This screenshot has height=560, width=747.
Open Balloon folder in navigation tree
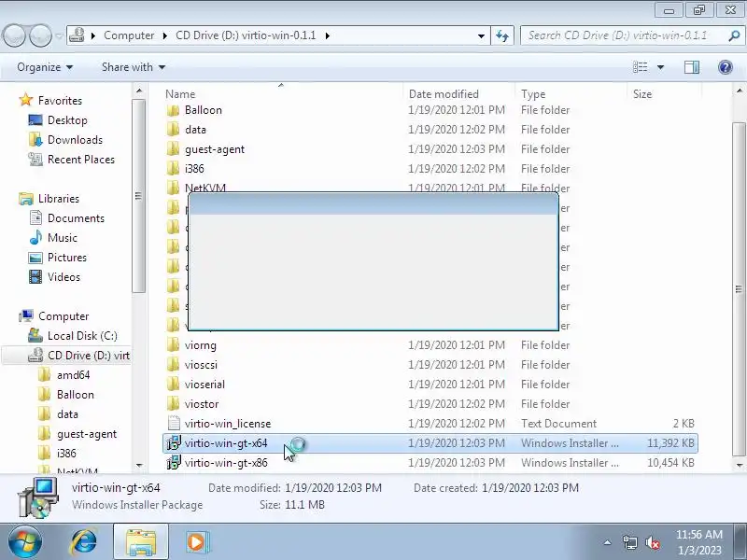[76, 395]
